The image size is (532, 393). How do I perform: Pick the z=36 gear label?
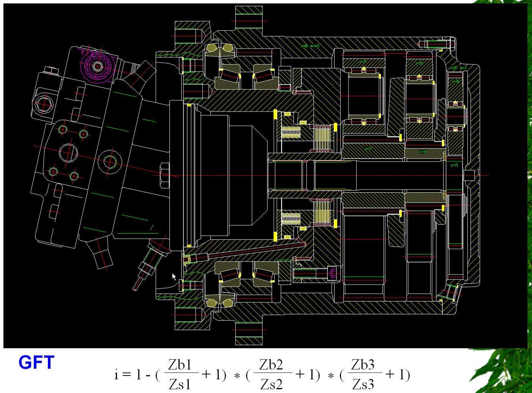click(x=455, y=81)
